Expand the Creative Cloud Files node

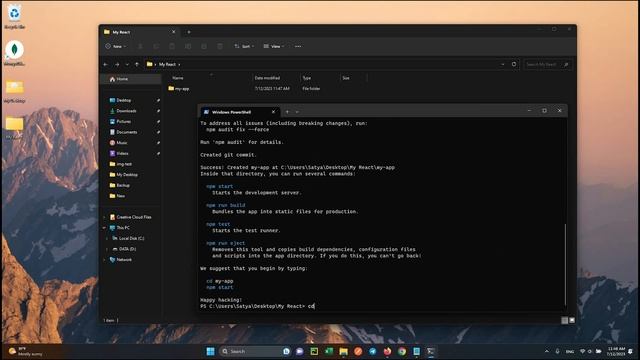pyautogui.click(x=104, y=217)
